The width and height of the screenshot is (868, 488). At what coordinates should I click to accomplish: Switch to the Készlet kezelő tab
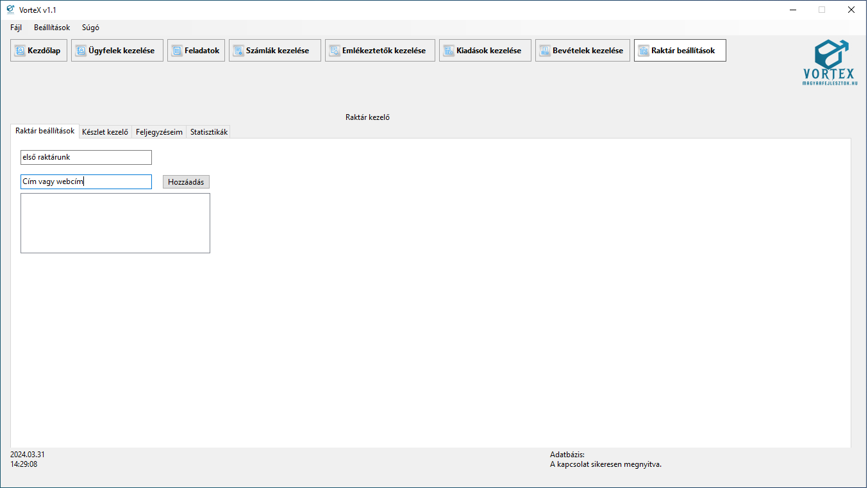(105, 132)
